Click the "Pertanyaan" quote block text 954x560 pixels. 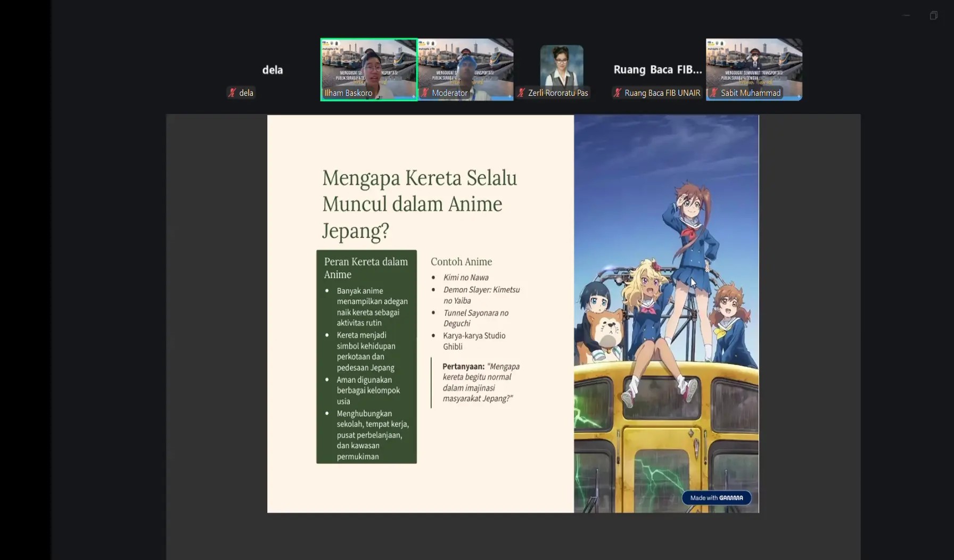point(481,382)
